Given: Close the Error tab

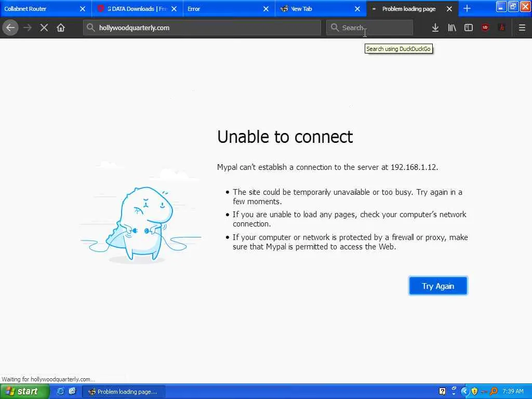Looking at the screenshot, I should (x=266, y=9).
